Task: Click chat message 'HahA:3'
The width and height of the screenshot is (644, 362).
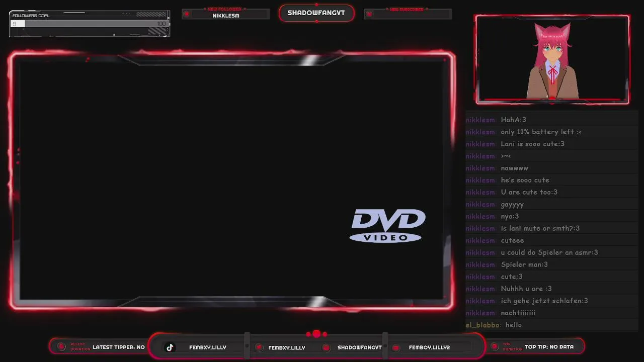Action: (x=514, y=120)
